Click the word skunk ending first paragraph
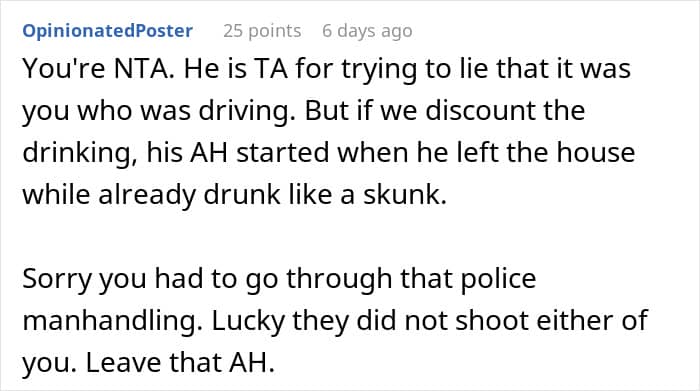The image size is (700, 391). [x=405, y=195]
